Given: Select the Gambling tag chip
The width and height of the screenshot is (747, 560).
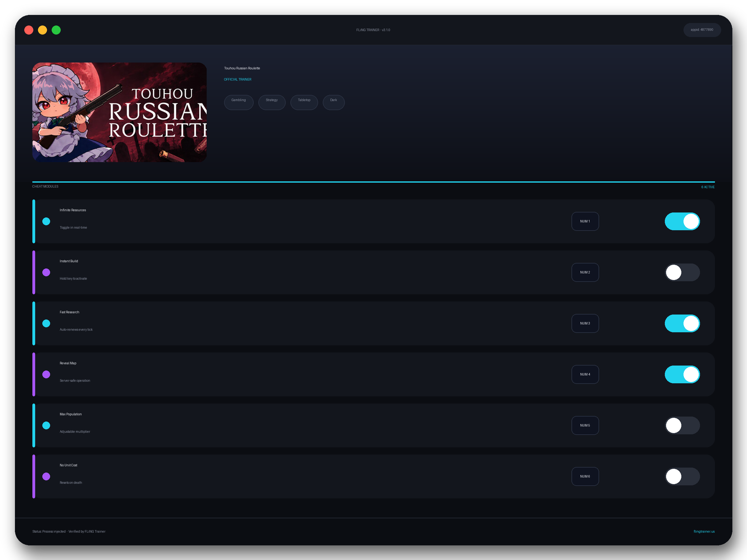Looking at the screenshot, I should 238,102.
